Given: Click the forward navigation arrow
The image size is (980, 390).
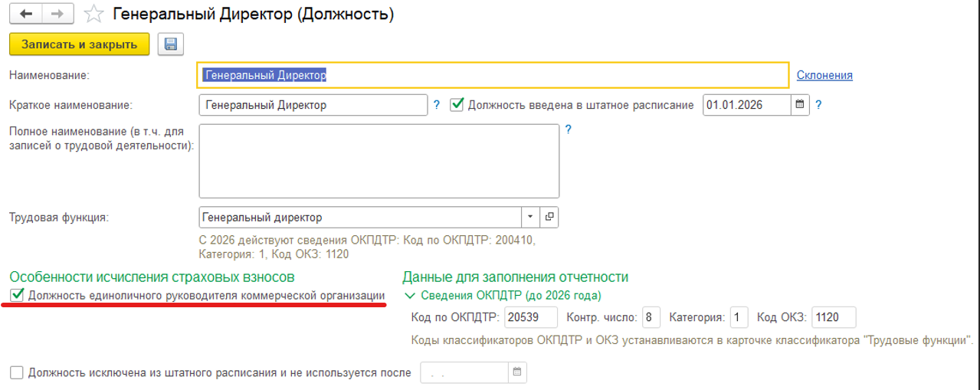Looking at the screenshot, I should [57, 14].
